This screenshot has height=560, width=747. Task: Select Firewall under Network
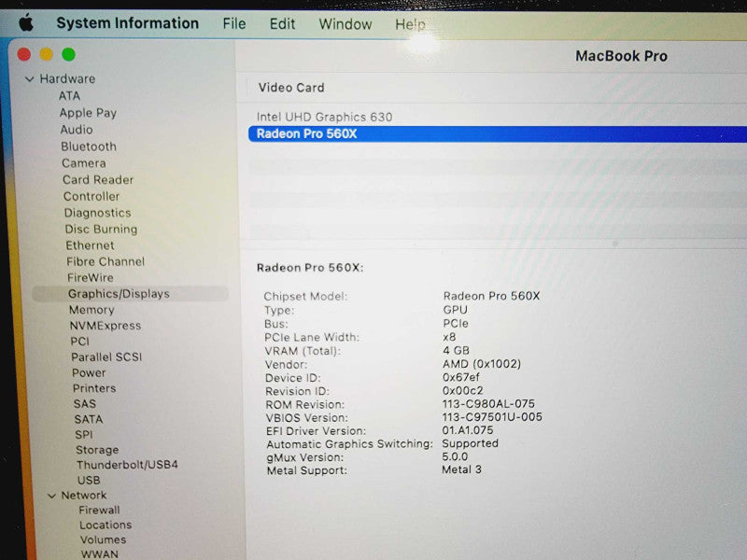[99, 510]
